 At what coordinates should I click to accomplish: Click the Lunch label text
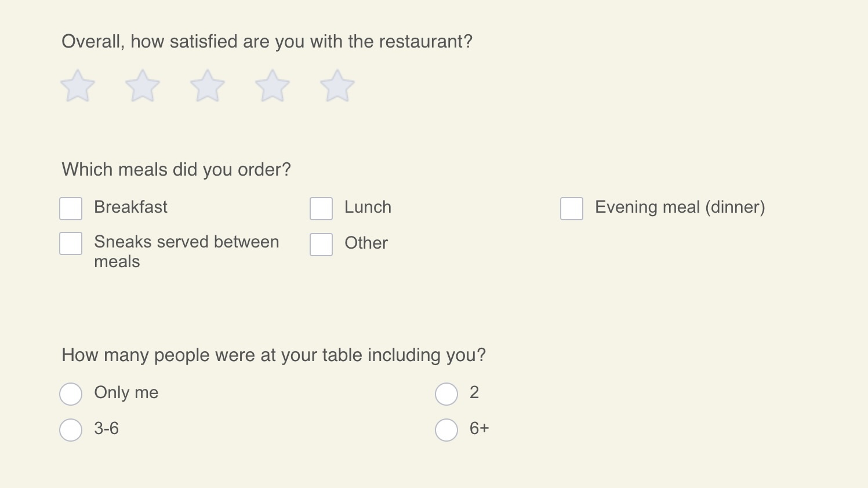tap(368, 207)
